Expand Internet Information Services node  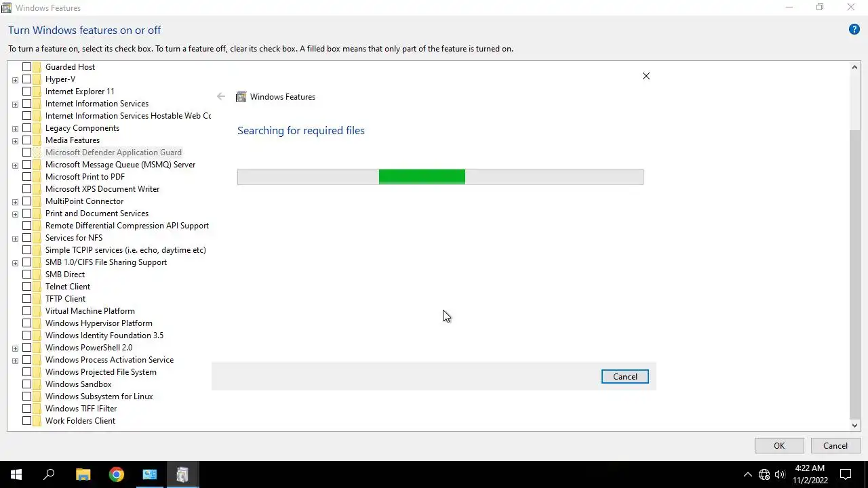(15, 104)
